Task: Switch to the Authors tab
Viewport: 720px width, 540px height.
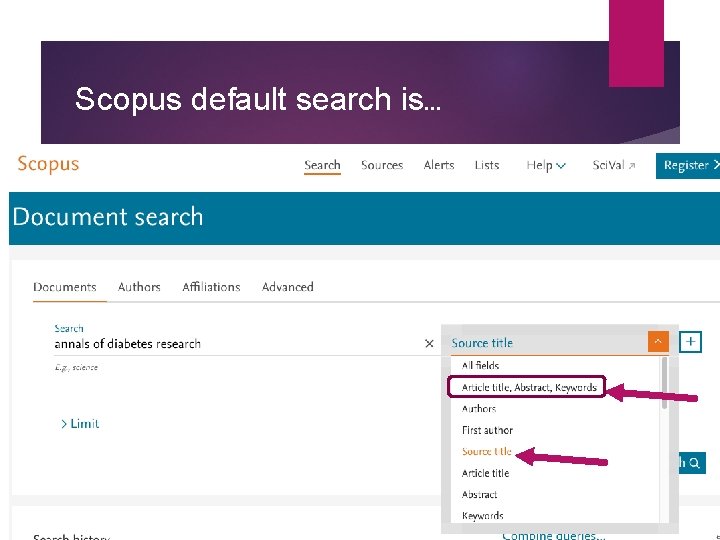Action: point(139,287)
